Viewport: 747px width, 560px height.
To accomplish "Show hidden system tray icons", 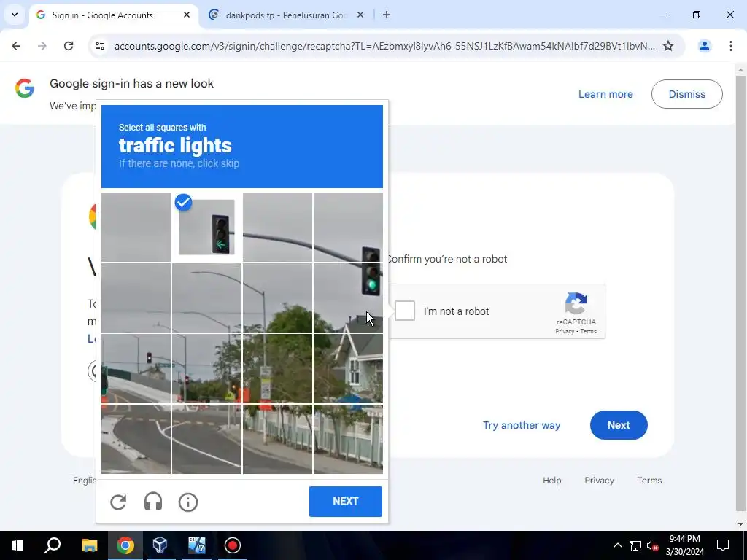I will 617,545.
